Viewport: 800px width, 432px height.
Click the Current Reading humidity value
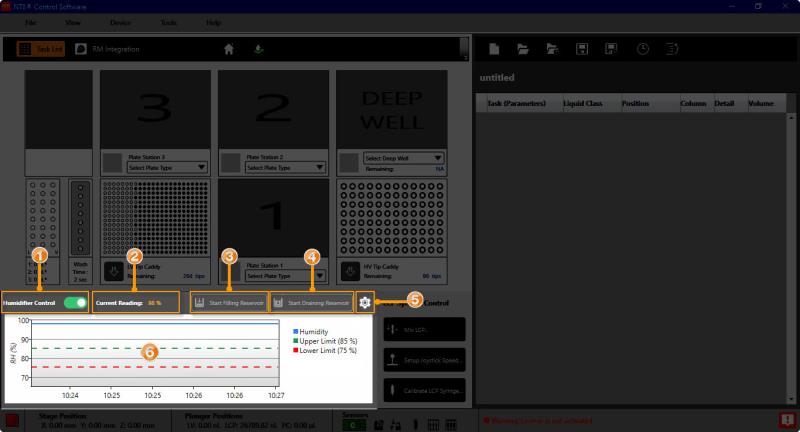pyautogui.click(x=155, y=303)
